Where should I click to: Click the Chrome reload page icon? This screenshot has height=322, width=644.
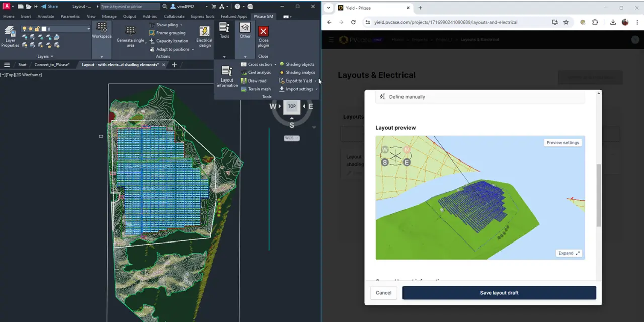[x=353, y=22]
